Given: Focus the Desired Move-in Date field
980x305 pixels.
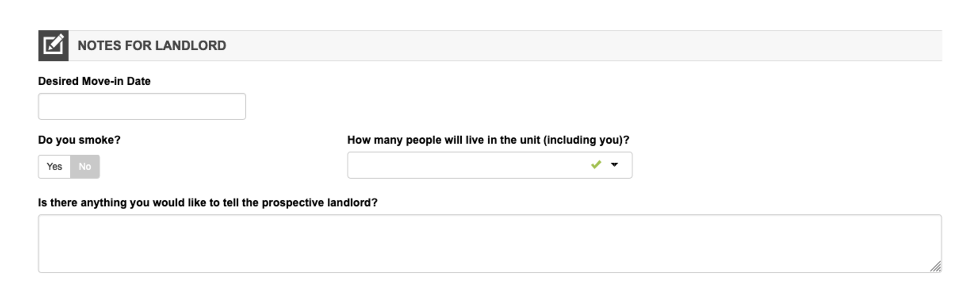Looking at the screenshot, I should (x=142, y=107).
